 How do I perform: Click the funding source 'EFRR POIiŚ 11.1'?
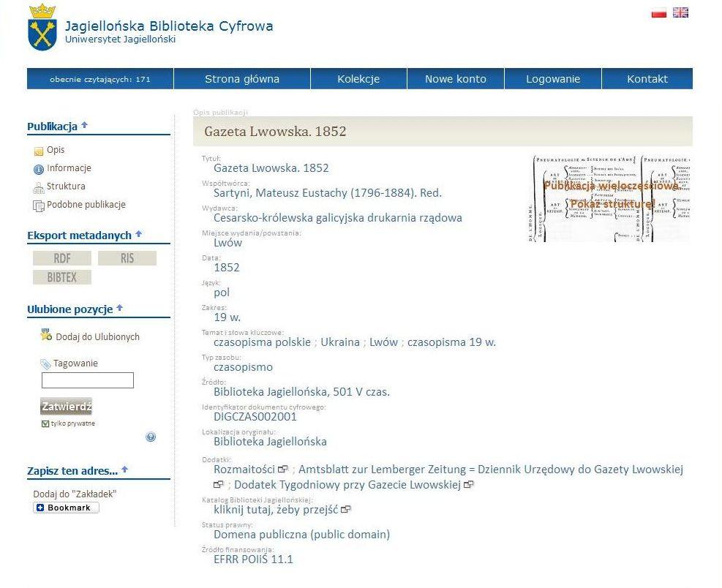[253, 559]
